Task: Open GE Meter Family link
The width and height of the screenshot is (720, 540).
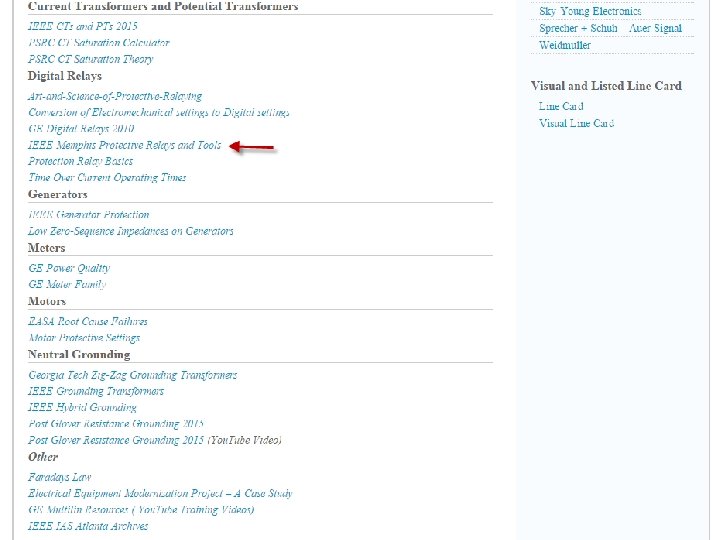Action: click(x=67, y=284)
